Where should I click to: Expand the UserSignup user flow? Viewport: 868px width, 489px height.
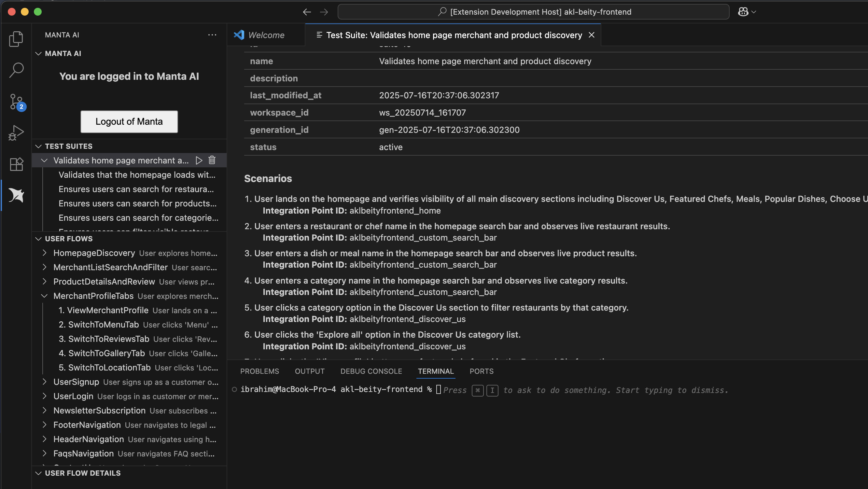click(45, 382)
